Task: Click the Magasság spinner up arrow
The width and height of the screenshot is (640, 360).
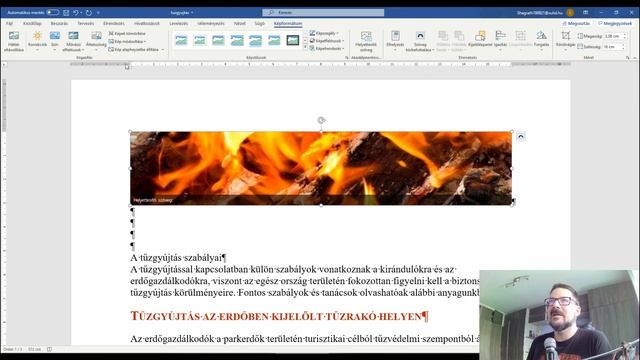Action: (x=624, y=35)
